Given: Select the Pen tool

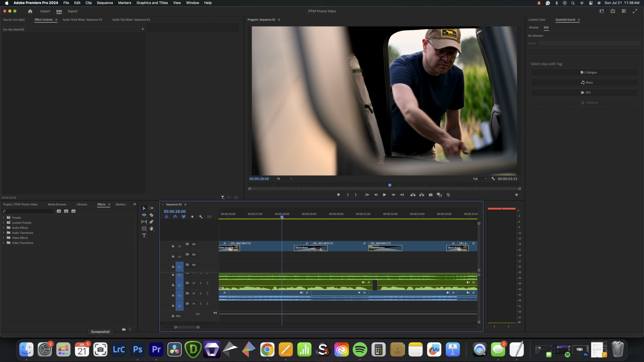Looking at the screenshot, I should click(152, 222).
